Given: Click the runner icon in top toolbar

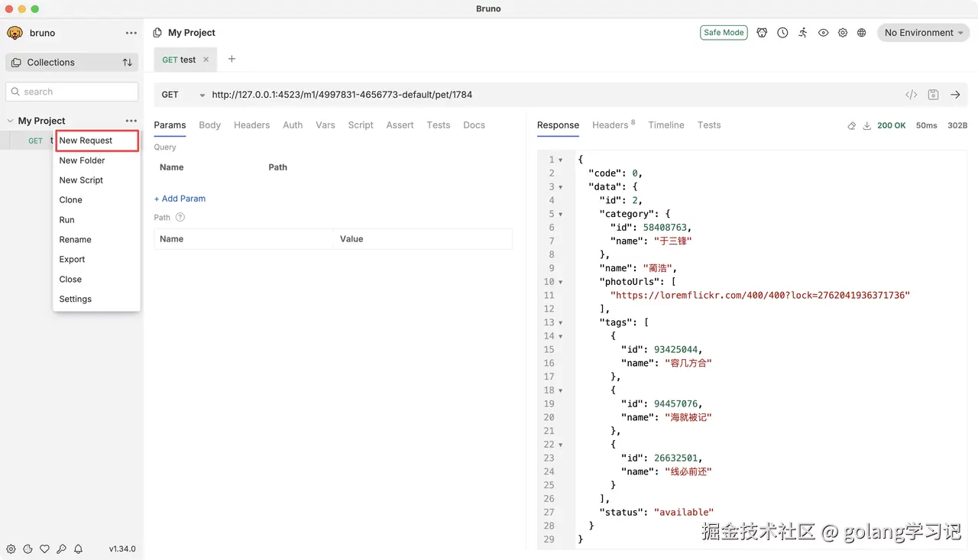Looking at the screenshot, I should 803,33.
